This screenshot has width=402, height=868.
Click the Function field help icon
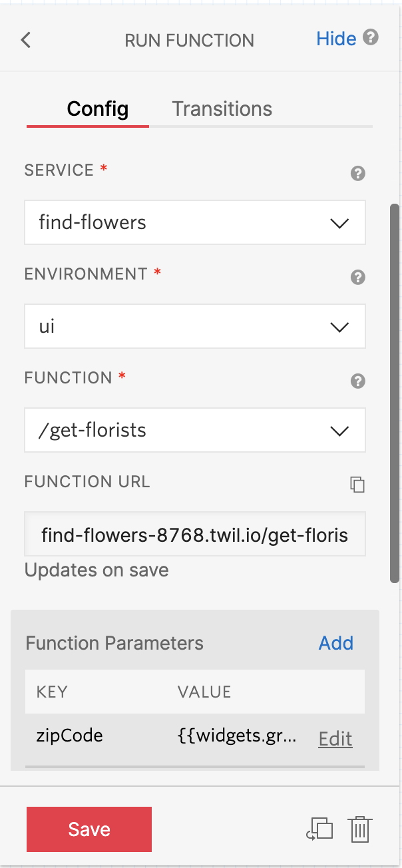(358, 381)
